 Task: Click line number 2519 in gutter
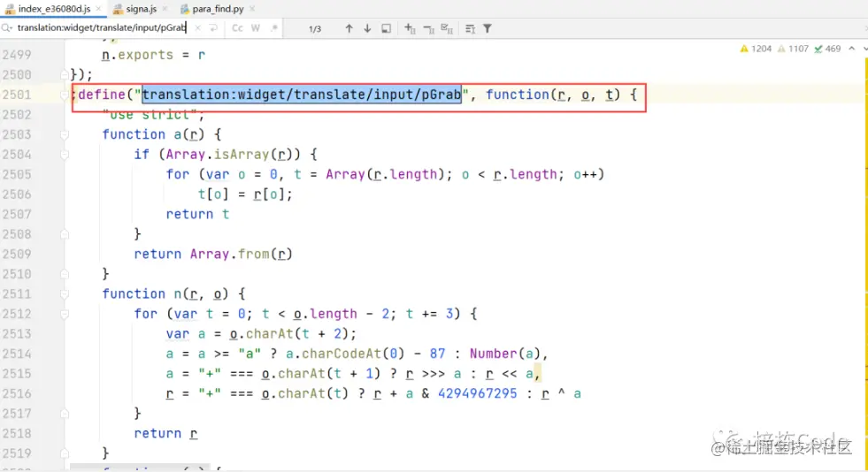tap(17, 453)
